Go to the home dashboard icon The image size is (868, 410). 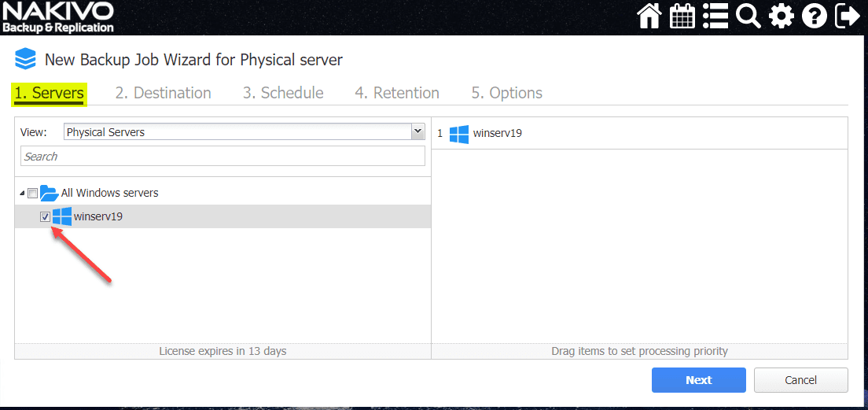[649, 16]
